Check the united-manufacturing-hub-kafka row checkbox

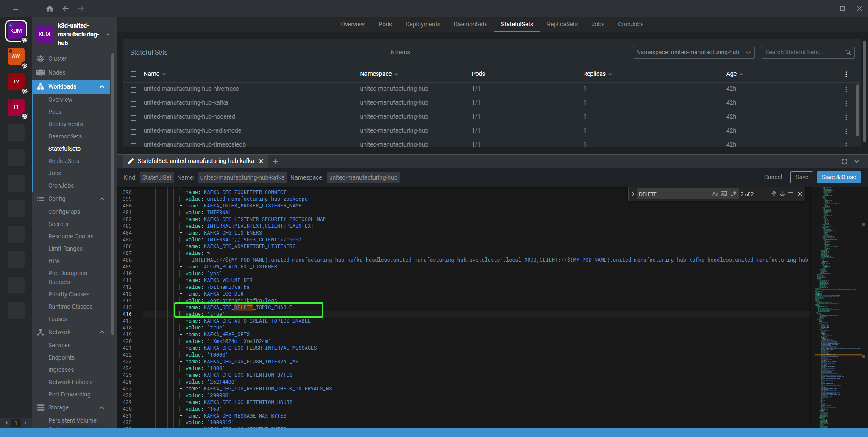(x=134, y=103)
